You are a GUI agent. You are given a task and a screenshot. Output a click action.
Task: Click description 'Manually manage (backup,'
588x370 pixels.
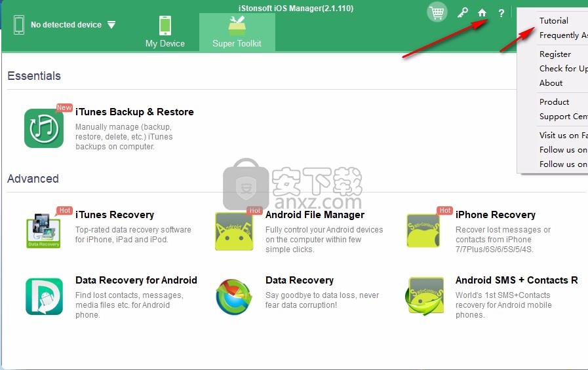(x=123, y=127)
